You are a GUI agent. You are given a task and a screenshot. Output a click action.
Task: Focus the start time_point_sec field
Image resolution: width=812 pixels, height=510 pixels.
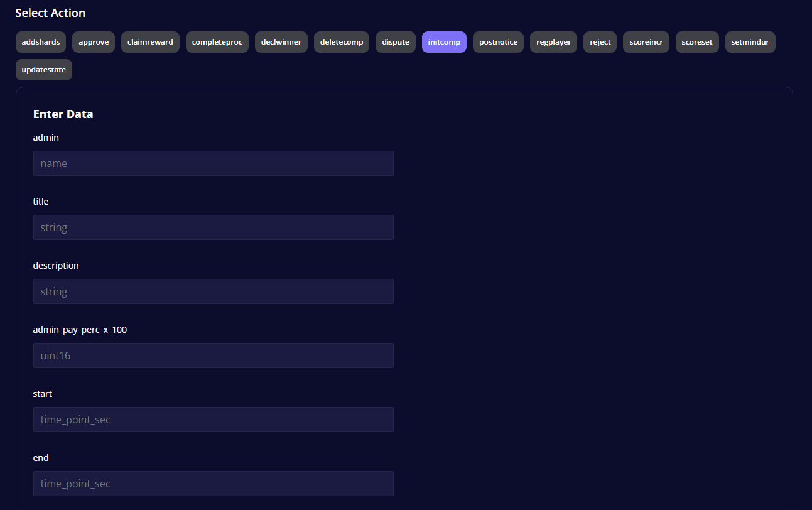pyautogui.click(x=213, y=420)
